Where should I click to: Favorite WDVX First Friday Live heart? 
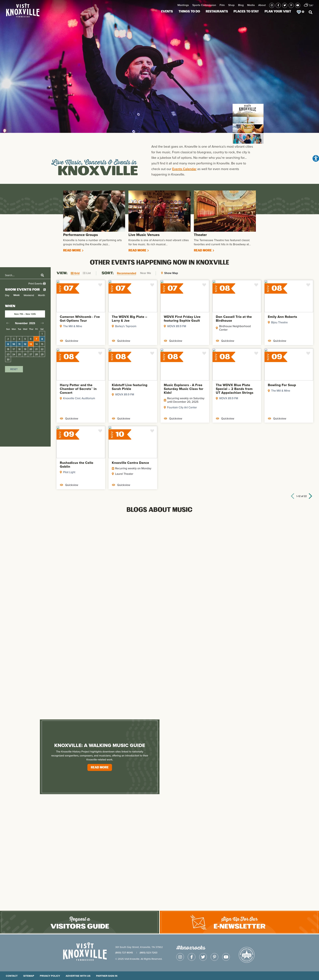(204, 285)
